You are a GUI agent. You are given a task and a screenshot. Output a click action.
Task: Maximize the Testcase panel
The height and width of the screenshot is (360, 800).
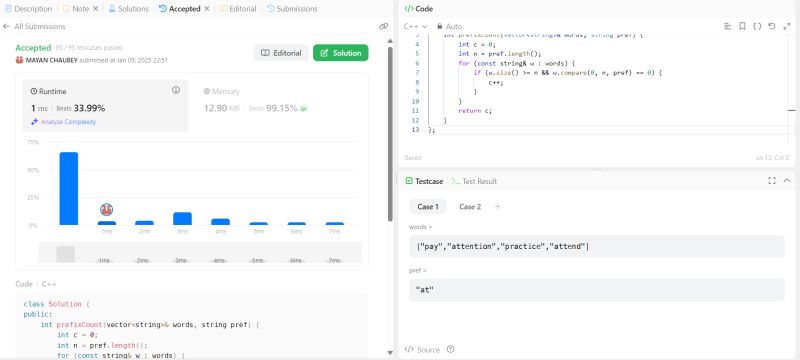tap(772, 181)
